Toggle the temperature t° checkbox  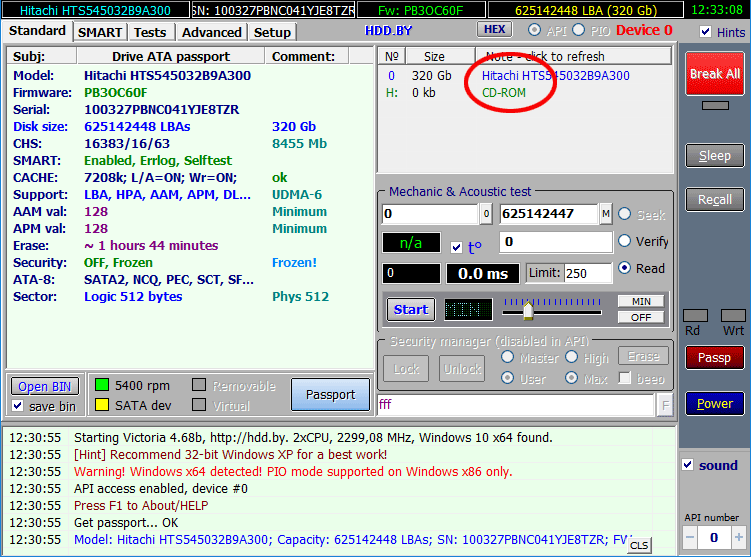click(x=456, y=247)
